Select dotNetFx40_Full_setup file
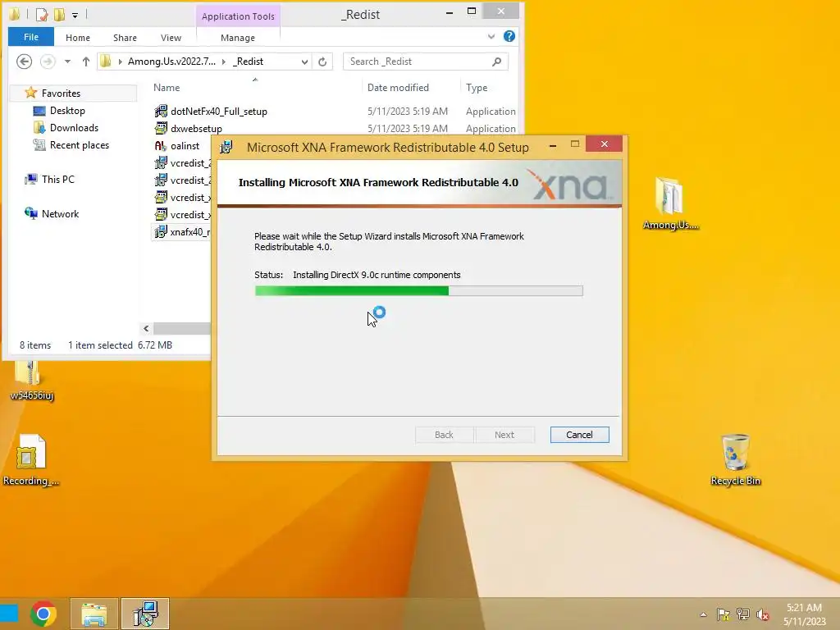The height and width of the screenshot is (630, 840). tap(218, 112)
